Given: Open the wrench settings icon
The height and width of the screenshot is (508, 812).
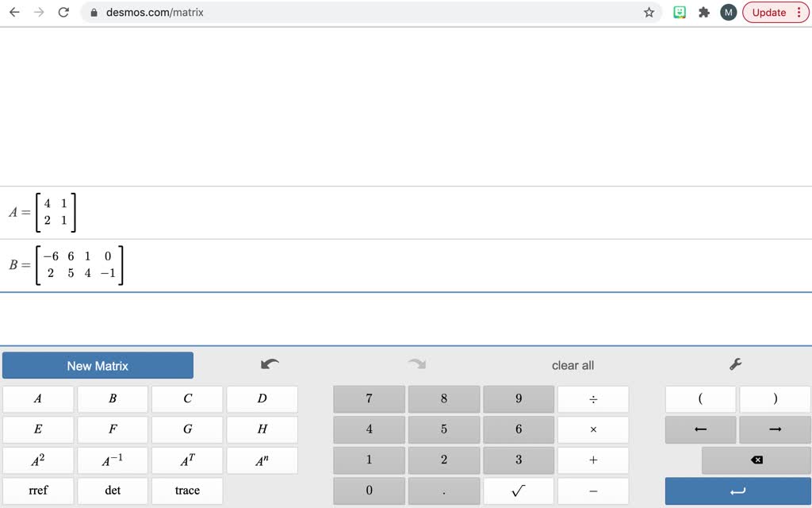Looking at the screenshot, I should 735,364.
